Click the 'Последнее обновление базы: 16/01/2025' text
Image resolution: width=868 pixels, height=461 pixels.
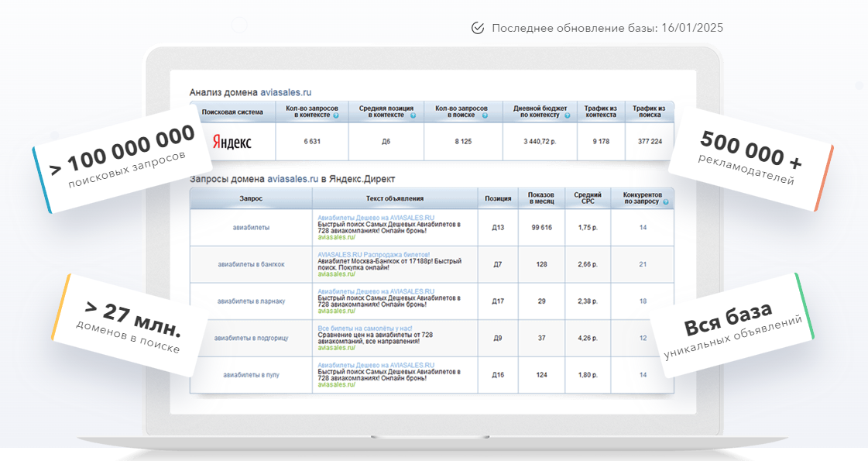[x=607, y=28]
